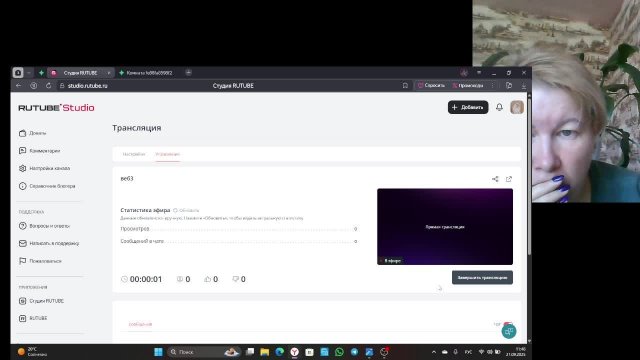Screen dimensions: 640x360
Task: Open Telegram from the Windows taskbar
Action: pos(354,352)
